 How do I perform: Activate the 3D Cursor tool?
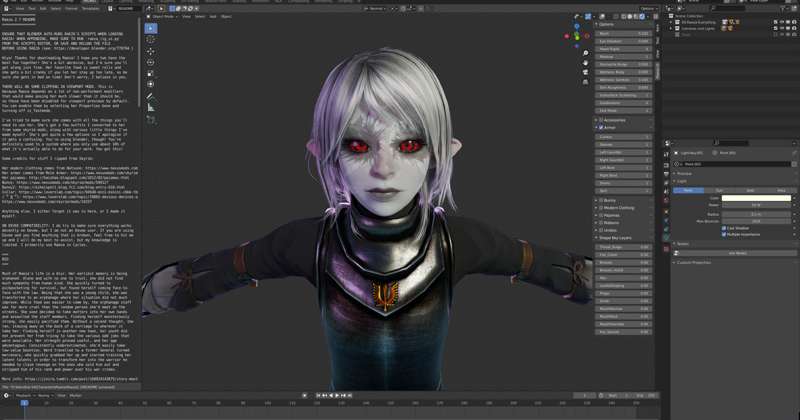point(151,40)
